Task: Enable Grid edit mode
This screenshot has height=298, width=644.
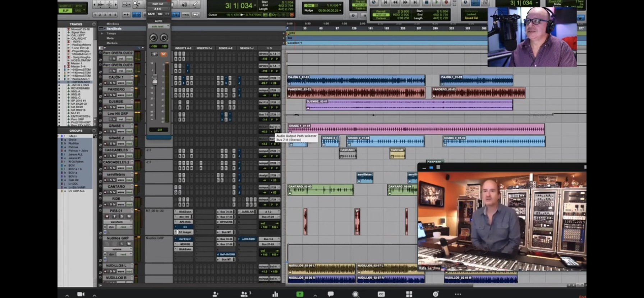Action: coord(79,10)
